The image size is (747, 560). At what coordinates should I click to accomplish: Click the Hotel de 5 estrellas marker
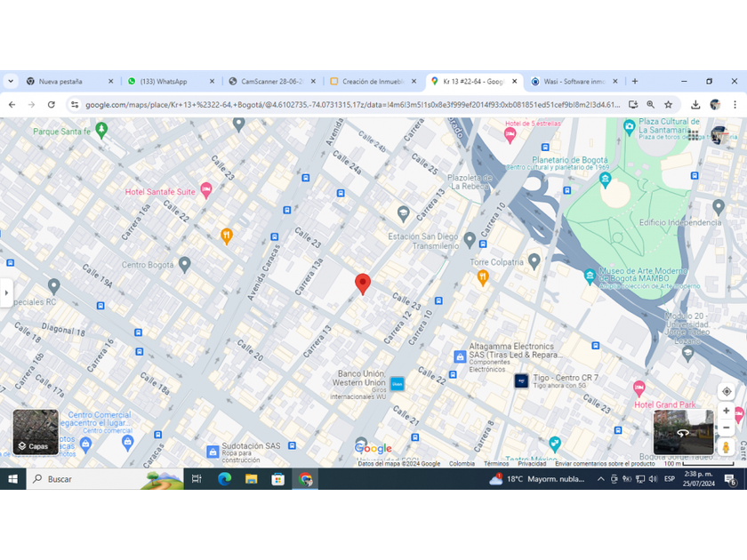click(510, 136)
